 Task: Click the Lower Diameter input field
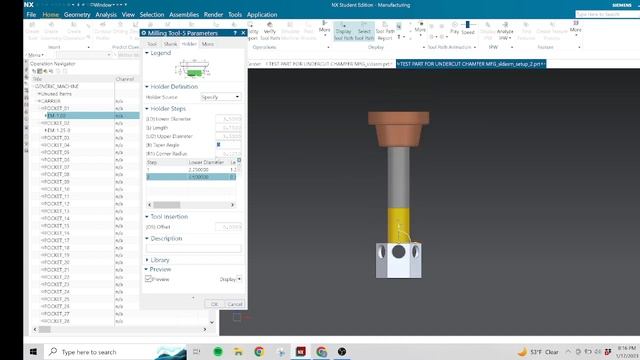[x=228, y=119]
